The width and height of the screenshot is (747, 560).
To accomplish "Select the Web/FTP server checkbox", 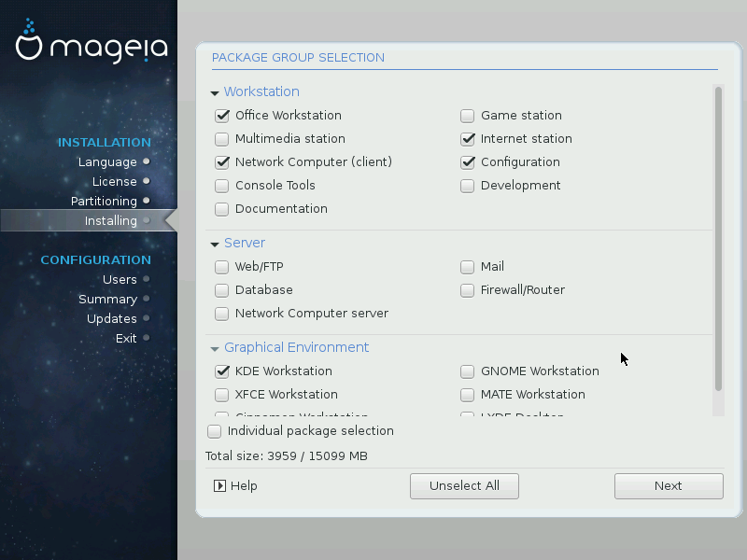I will point(222,267).
